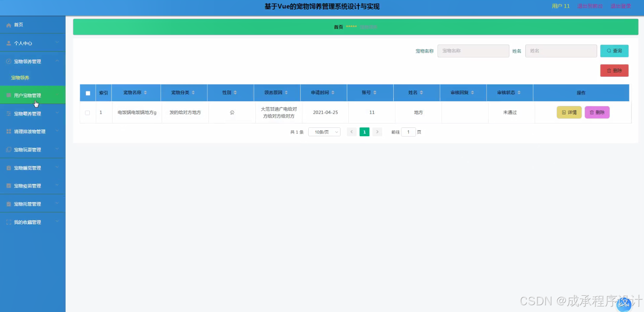Click the grid icon beside 清理排泄物管理
The width and height of the screenshot is (644, 312).
pos(9,131)
